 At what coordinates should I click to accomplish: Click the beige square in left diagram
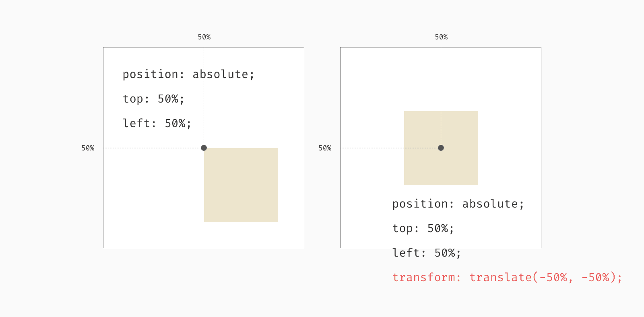coord(241,185)
